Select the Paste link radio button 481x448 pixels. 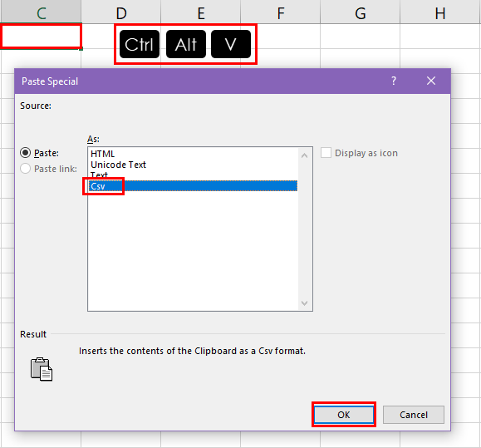[25, 169]
